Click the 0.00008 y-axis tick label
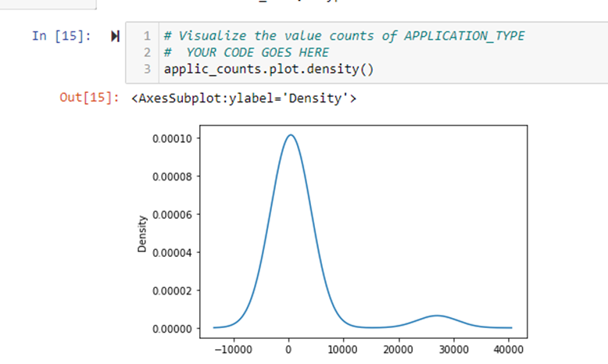608x364 pixels. click(x=172, y=177)
